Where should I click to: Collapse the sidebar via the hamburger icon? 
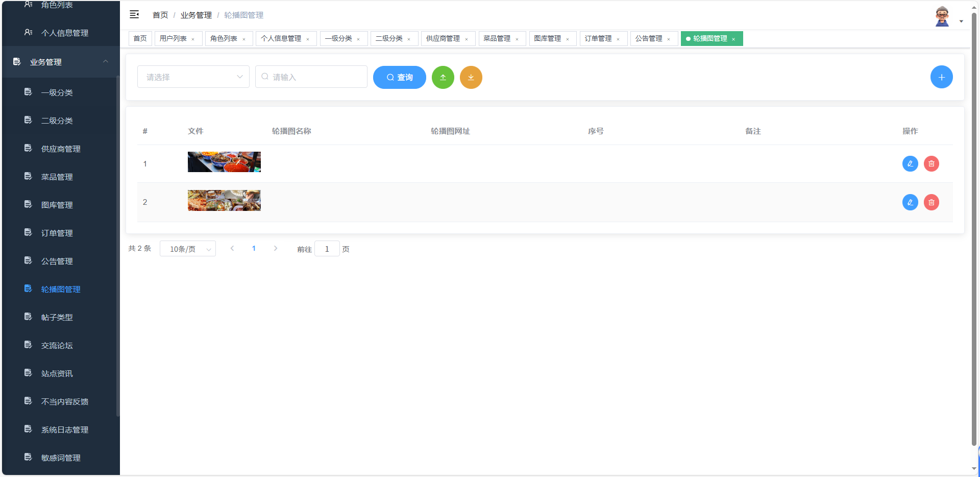(134, 14)
